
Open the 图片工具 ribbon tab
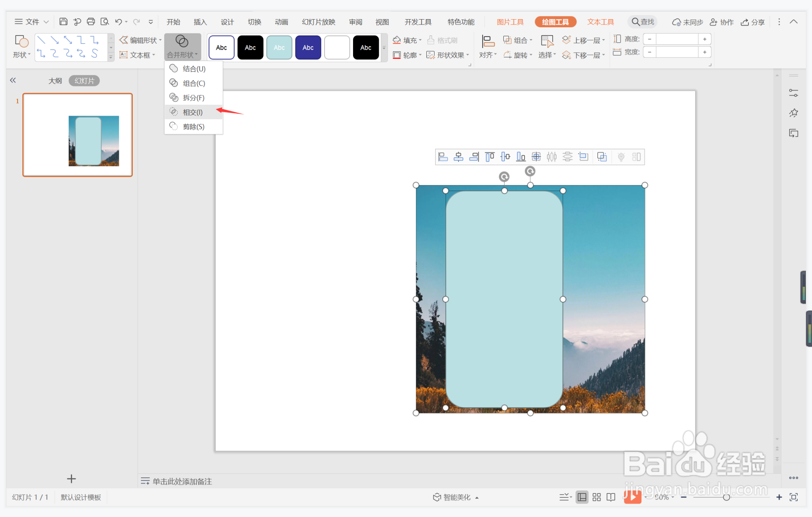510,22
